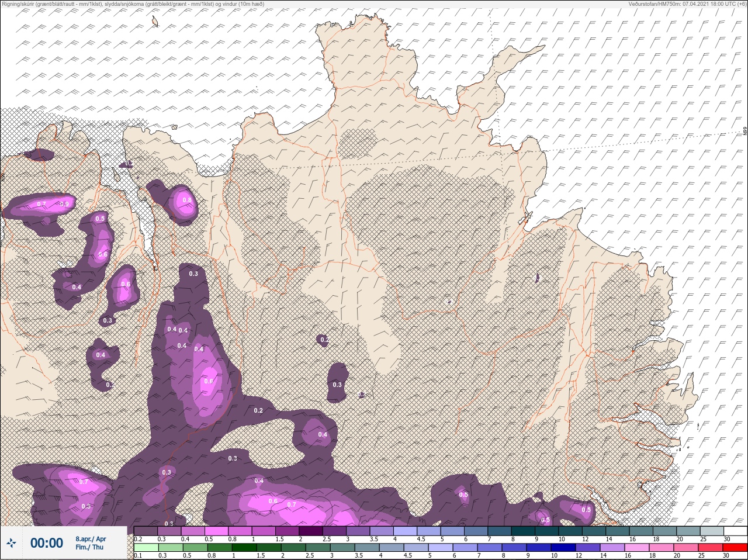This screenshot has height=560, width=748.
Task: Click the 0.9 precipitation value on the map
Action: [x=65, y=204]
